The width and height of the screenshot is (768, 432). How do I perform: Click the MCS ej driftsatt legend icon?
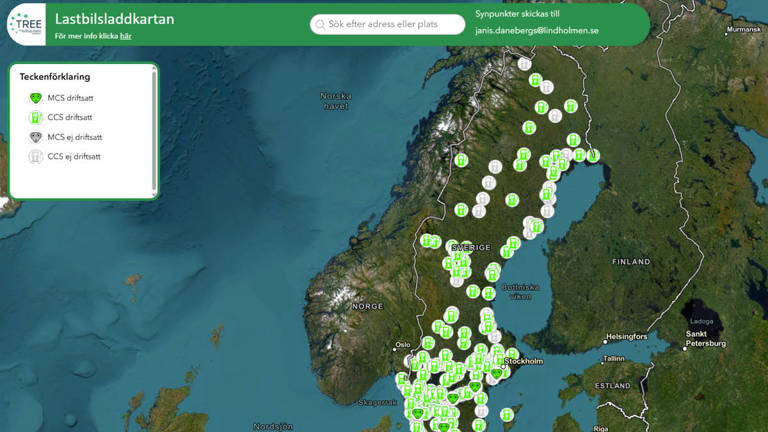tap(35, 137)
